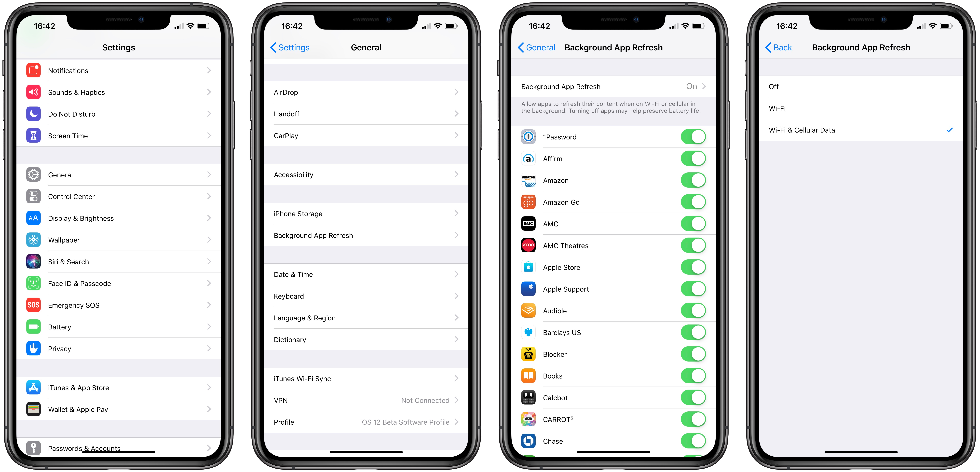Toggle Background App Refresh for Amazon

tap(693, 181)
